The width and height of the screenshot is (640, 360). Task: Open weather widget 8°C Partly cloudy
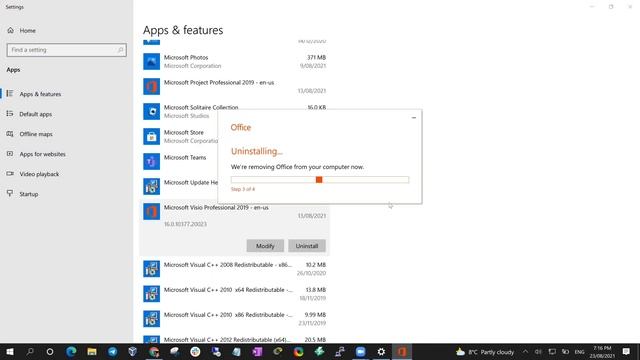click(x=485, y=352)
